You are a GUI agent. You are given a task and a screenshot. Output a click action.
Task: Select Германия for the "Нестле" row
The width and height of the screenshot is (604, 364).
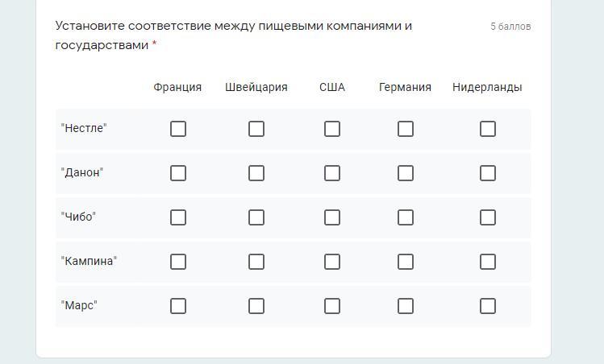pyautogui.click(x=406, y=129)
